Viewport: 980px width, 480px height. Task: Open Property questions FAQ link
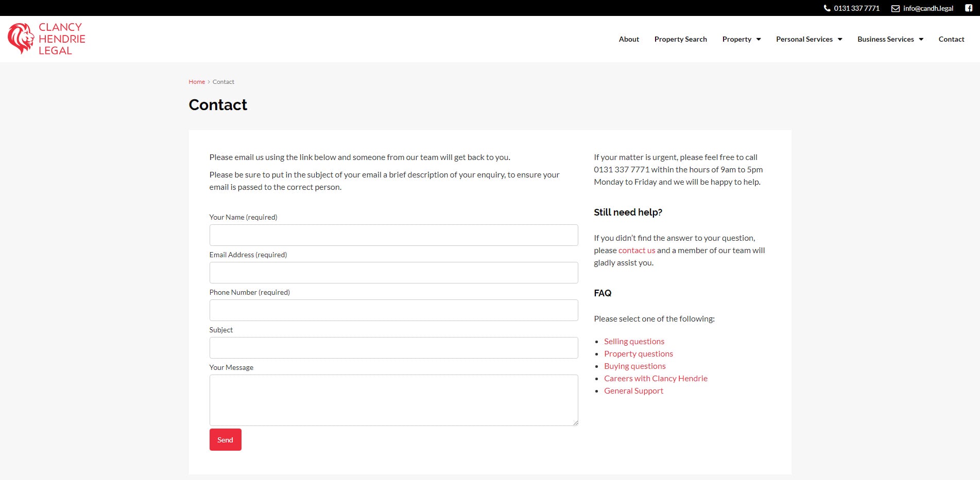click(639, 354)
